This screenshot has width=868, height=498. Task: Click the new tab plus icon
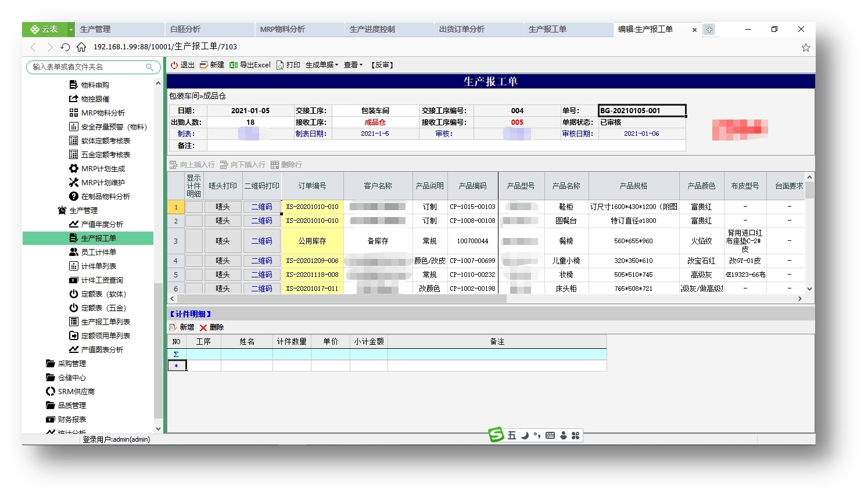click(x=709, y=30)
